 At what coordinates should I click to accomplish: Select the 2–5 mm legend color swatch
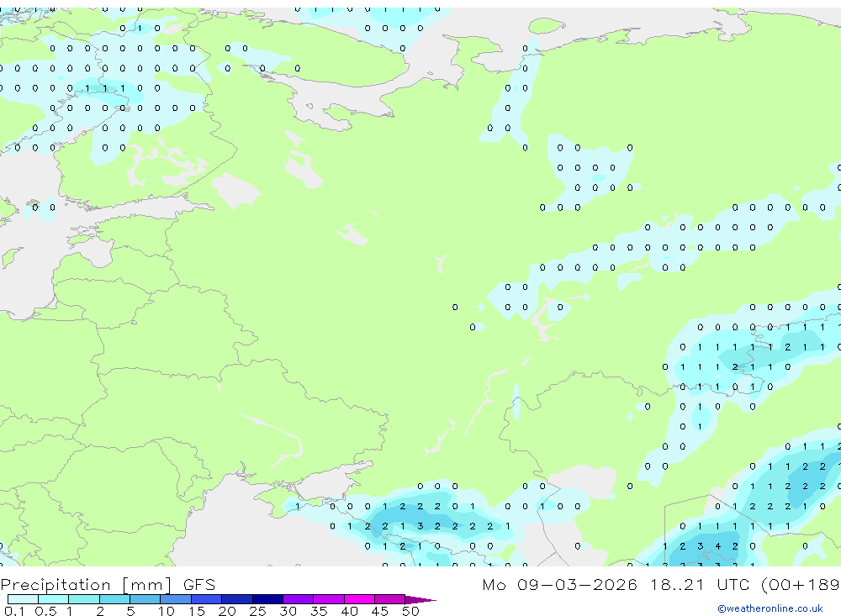(114, 599)
